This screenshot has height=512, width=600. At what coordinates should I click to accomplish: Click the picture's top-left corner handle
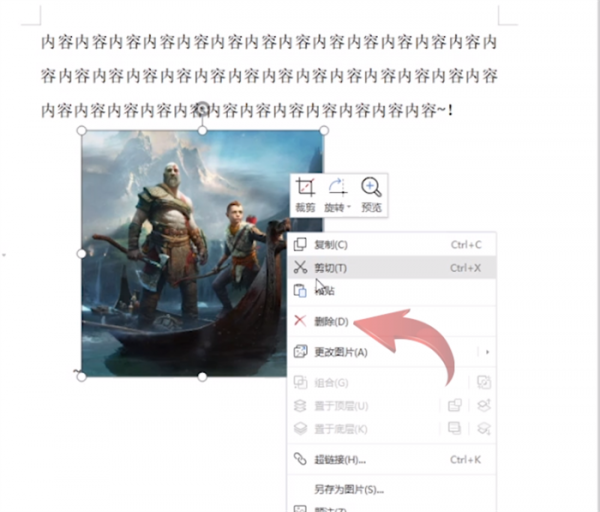[x=82, y=131]
